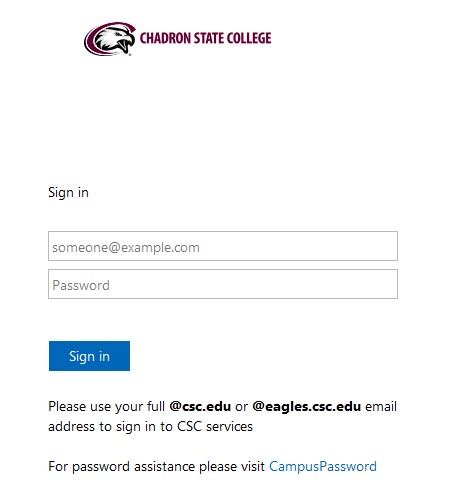Open the CampusPassword link
This screenshot has width=460, height=494.
(x=323, y=466)
